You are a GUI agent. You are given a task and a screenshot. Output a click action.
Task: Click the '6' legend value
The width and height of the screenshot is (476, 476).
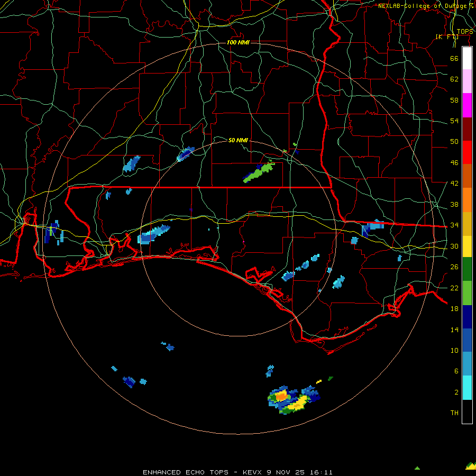(456, 371)
